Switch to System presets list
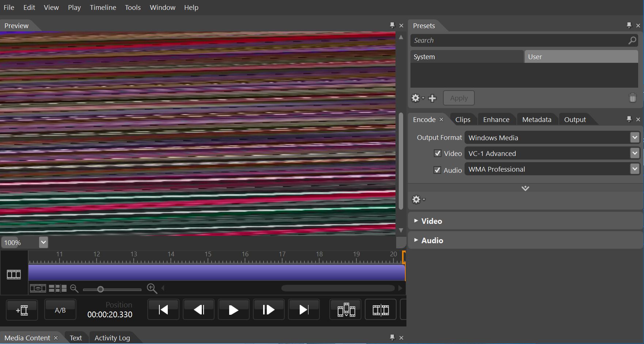Viewport: 644px width, 344px height. (467, 57)
